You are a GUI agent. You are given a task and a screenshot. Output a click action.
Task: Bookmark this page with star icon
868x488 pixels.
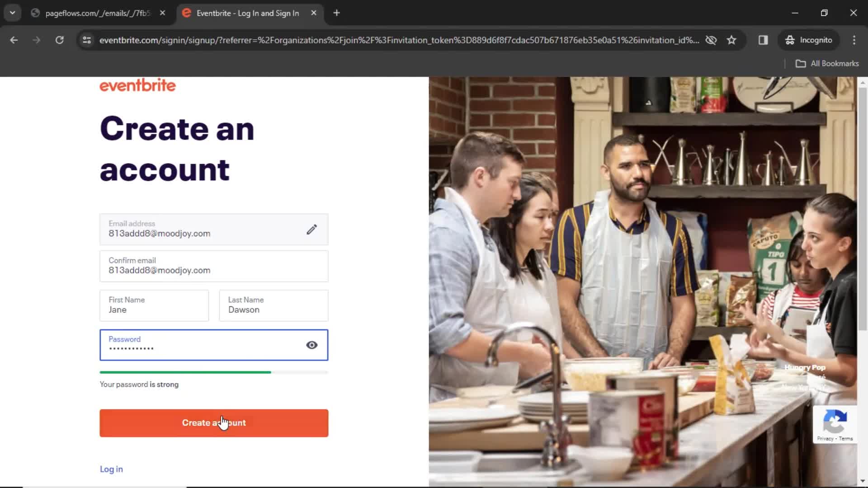pos(731,40)
